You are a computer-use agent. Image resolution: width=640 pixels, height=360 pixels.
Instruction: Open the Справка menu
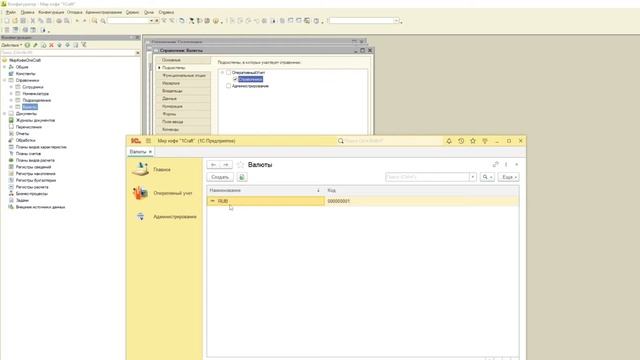[166, 12]
